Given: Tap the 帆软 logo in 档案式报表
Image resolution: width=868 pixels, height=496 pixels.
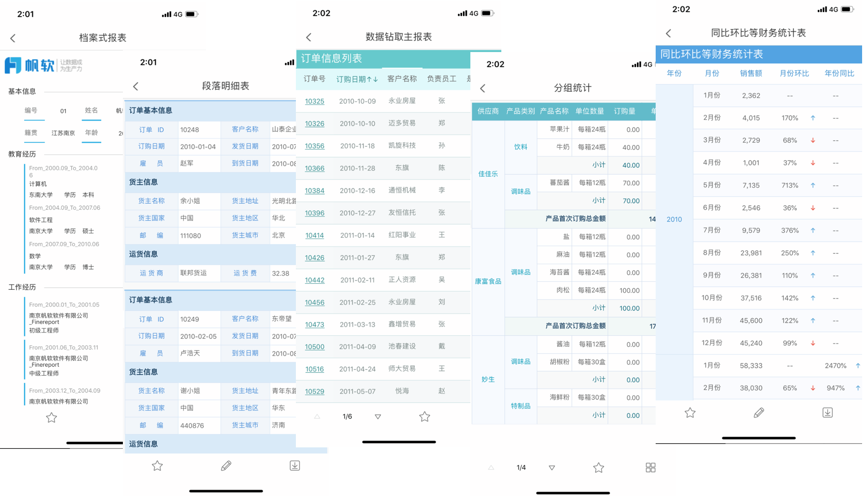Looking at the screenshot, I should pyautogui.click(x=43, y=65).
